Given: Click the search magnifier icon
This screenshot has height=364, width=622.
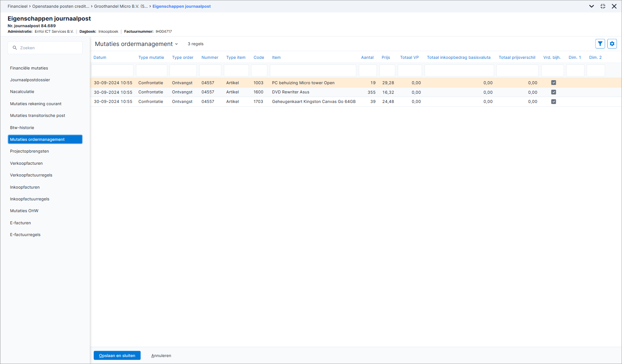Looking at the screenshot, I should 15,48.
